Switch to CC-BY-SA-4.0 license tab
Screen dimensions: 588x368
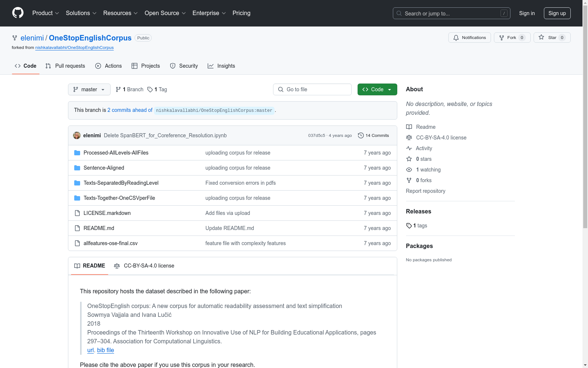[x=144, y=266]
